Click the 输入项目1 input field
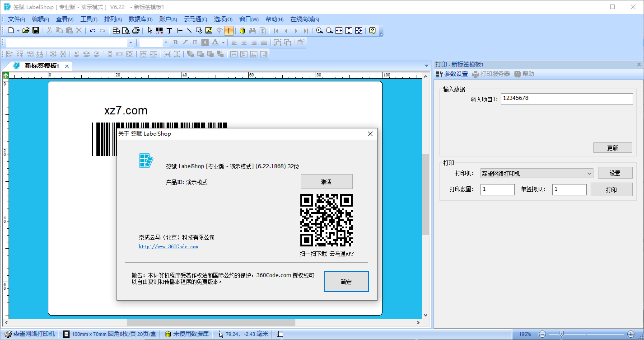This screenshot has height=340, width=644. [567, 99]
